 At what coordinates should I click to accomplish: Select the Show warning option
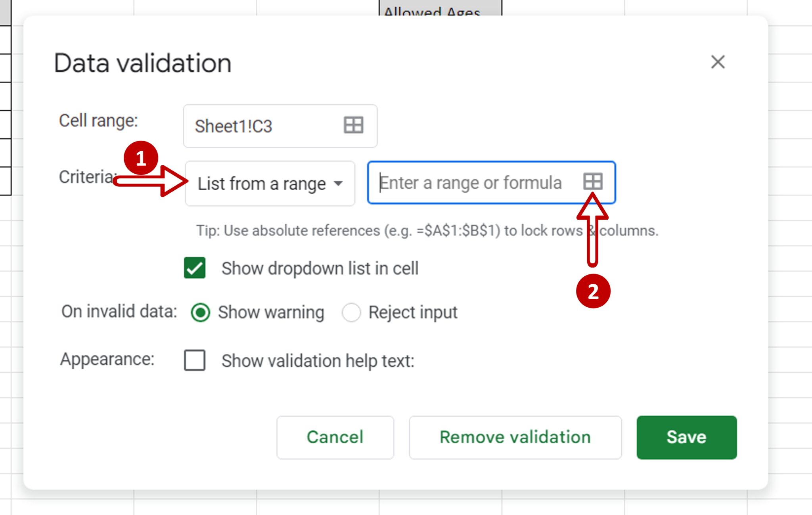[x=201, y=312]
